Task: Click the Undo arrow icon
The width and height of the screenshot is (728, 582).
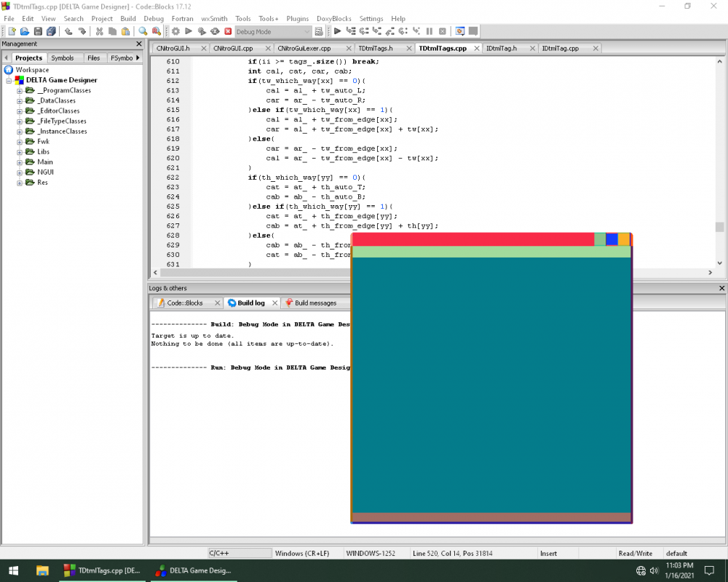Action: (68, 31)
